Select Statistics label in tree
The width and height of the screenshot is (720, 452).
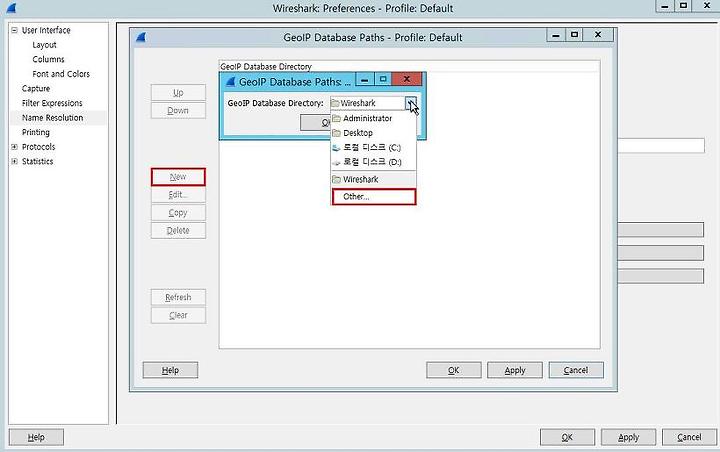pos(37,161)
